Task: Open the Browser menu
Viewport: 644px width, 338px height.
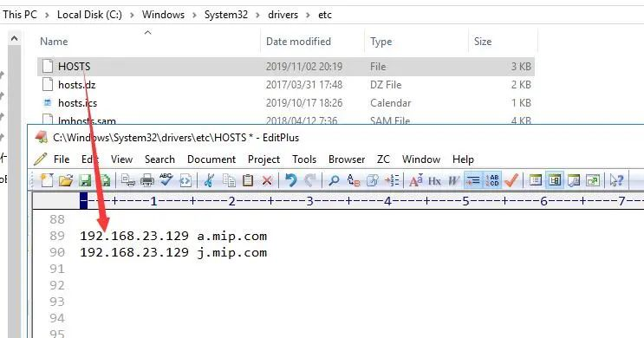Action: (347, 159)
